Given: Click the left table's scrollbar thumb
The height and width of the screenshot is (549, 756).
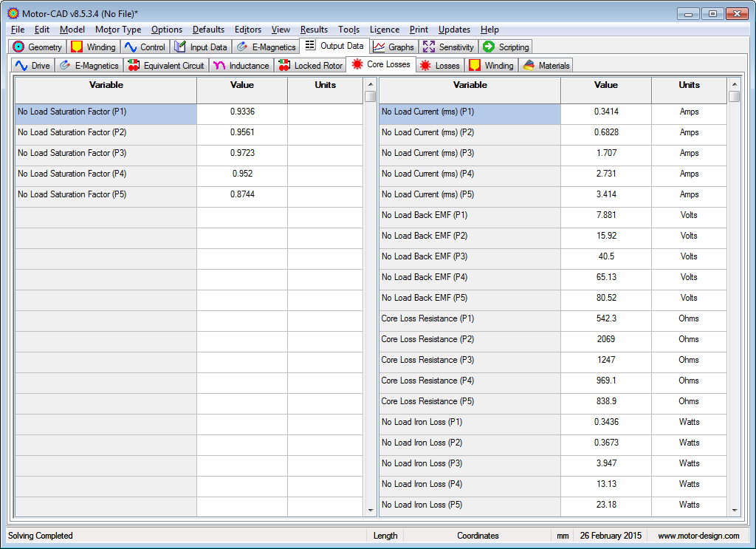Looking at the screenshot, I should (371, 97).
